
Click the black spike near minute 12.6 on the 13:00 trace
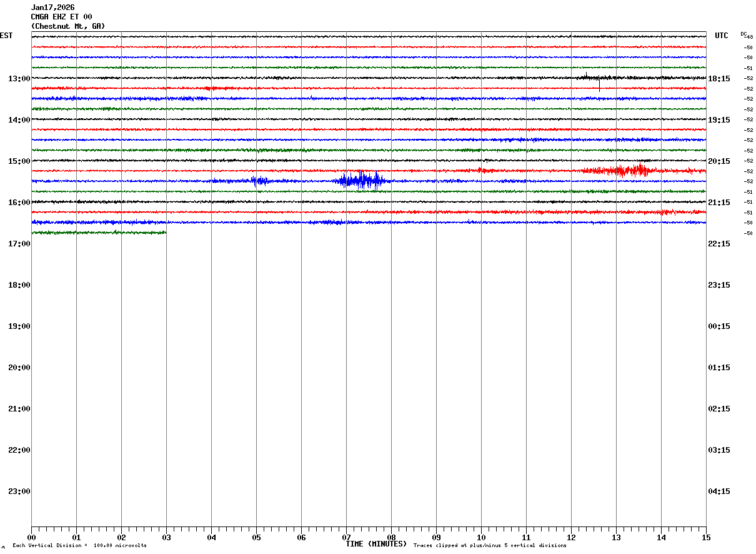tap(599, 83)
